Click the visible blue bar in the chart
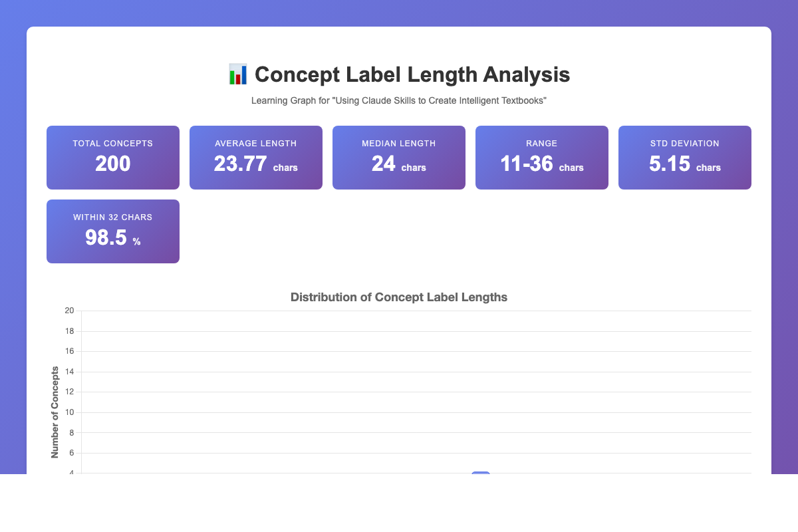798x532 pixels. pos(481,473)
